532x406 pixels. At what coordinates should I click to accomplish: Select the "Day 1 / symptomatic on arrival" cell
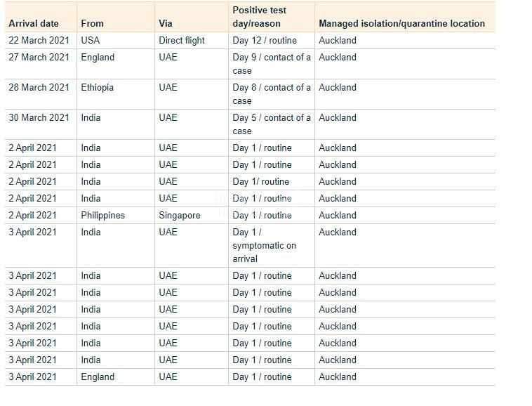(264, 245)
